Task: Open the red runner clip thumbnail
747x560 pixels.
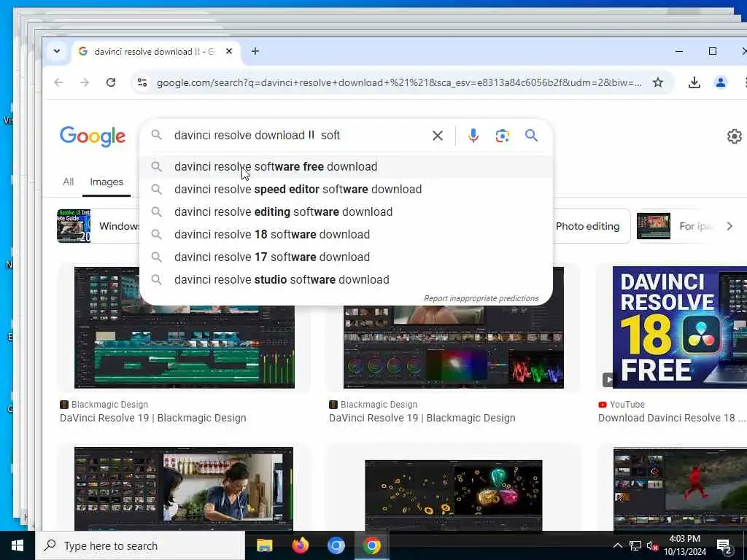Action: point(680,489)
